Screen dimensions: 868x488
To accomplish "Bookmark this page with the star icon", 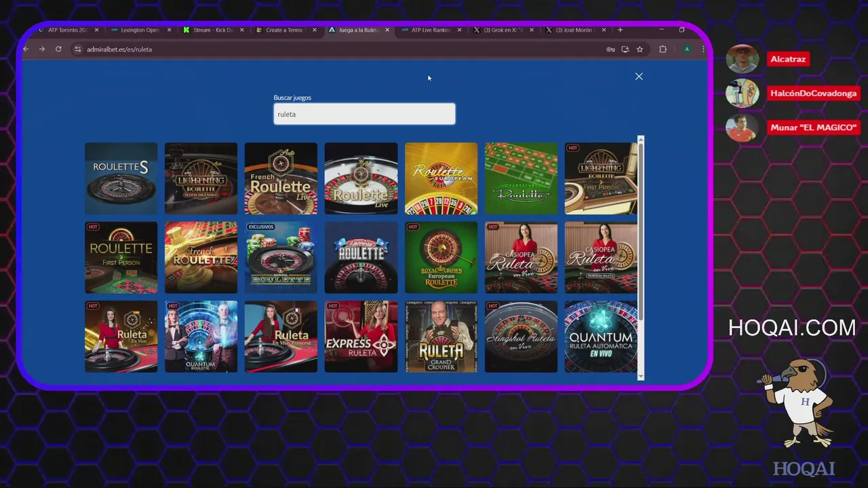I will tap(639, 49).
